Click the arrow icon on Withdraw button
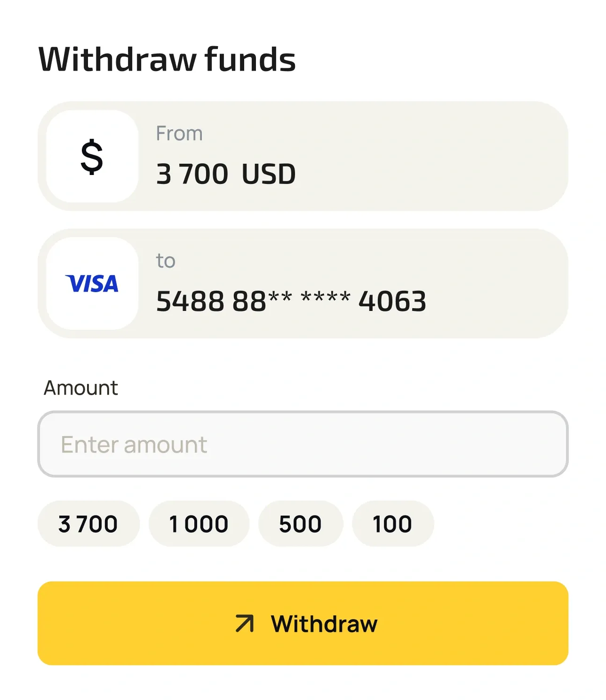 (x=245, y=624)
